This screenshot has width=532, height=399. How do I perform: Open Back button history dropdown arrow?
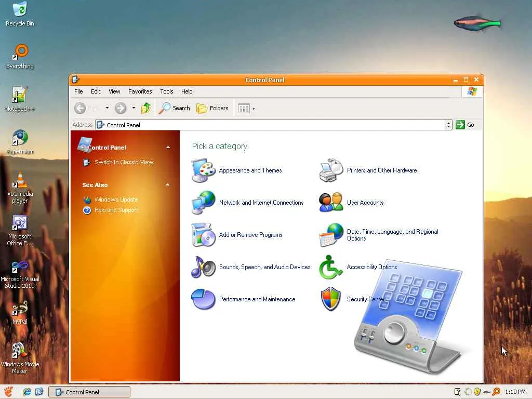(107, 108)
